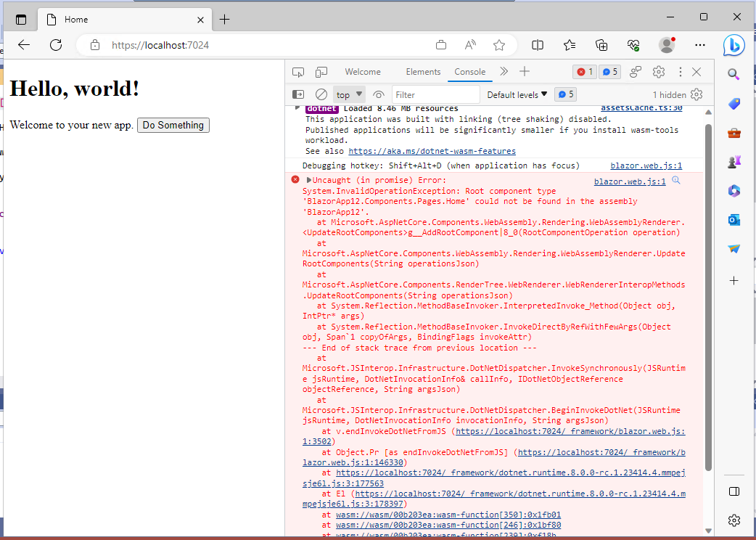Screen dimensions: 756x540
Task: Clear the console with the circle-slash icon
Action: click(321, 94)
